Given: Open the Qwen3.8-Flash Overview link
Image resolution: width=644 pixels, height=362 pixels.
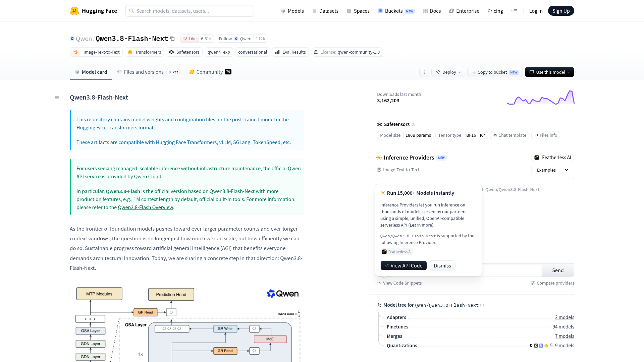Looking at the screenshot, I should 145,207.
